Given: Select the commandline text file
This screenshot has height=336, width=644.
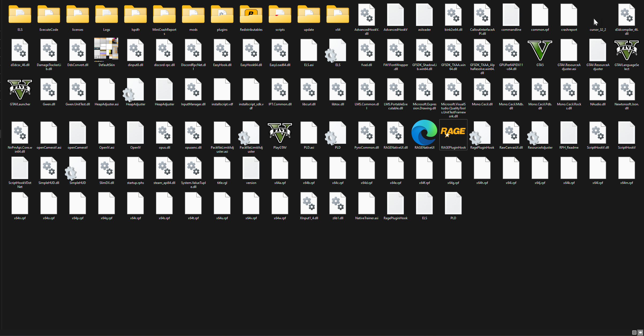Looking at the screenshot, I should [511, 16].
